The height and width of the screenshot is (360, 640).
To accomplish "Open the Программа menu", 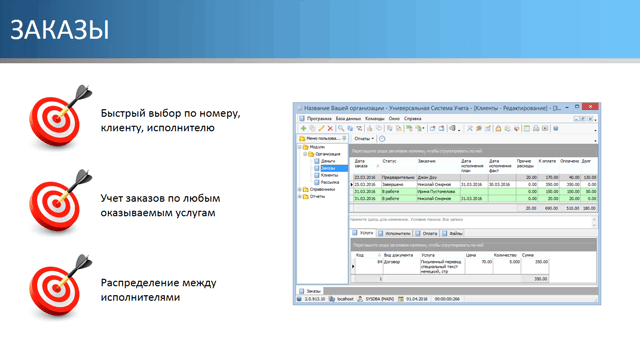I will [319, 119].
